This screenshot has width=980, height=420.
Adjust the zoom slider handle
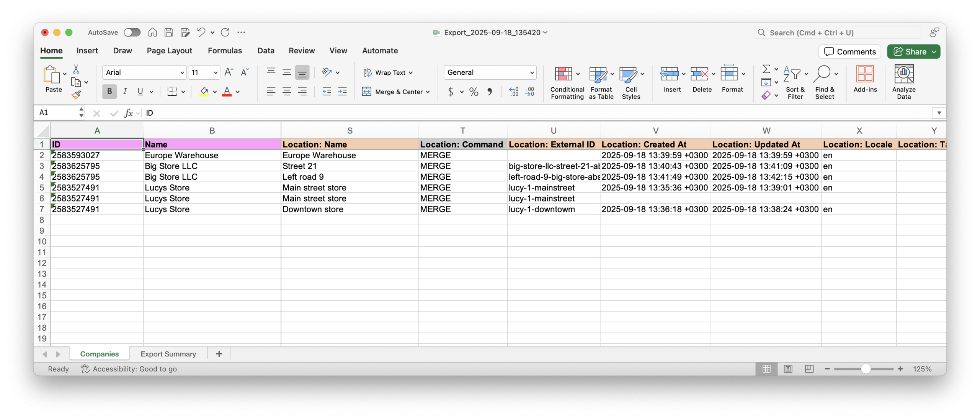(x=866, y=369)
